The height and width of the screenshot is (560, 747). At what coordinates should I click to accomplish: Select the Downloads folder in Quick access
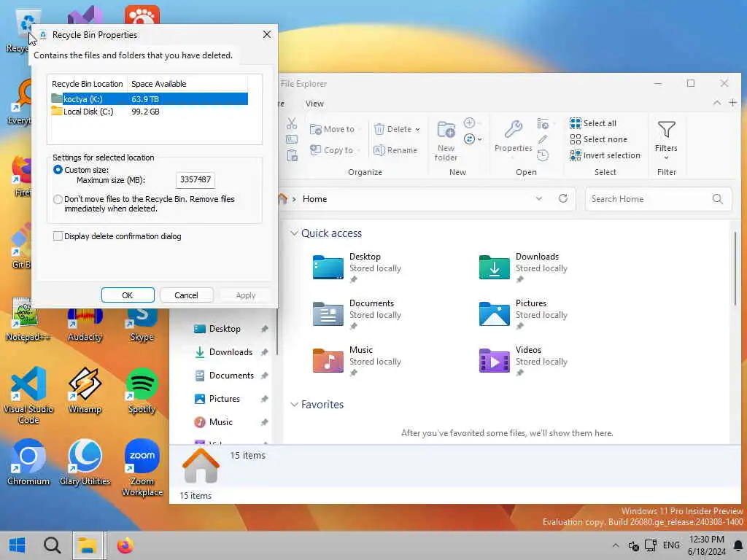[524, 267]
